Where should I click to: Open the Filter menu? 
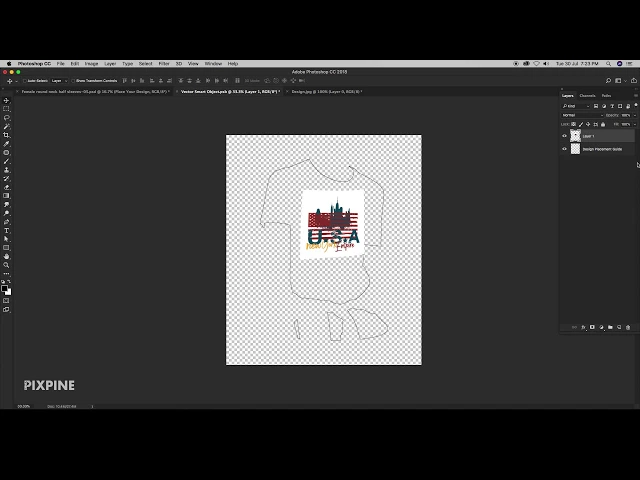click(164, 64)
